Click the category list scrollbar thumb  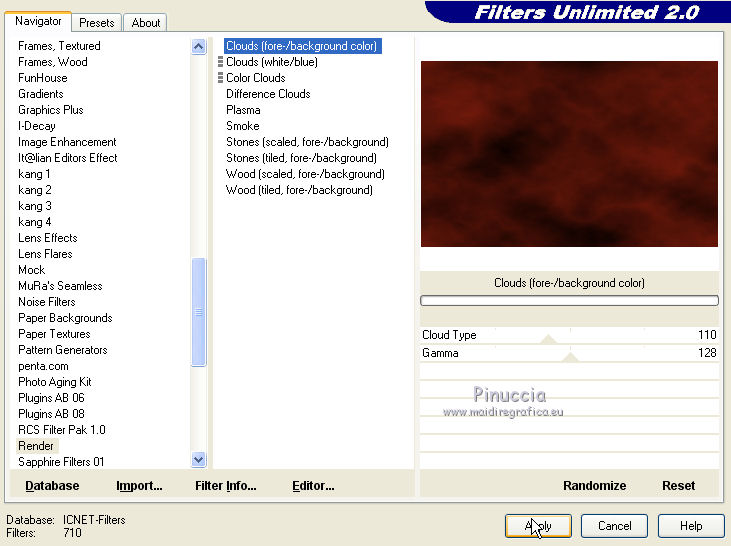tap(199, 312)
